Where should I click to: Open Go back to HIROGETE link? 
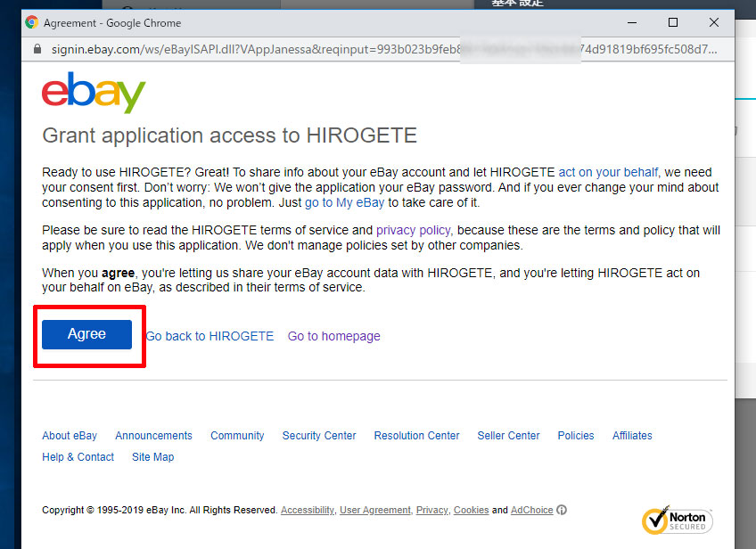pos(210,336)
